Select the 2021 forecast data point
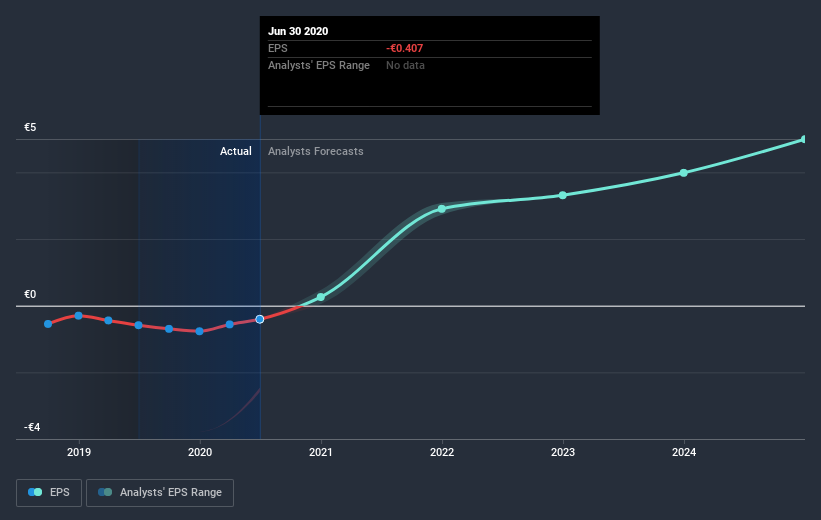821x520 pixels. [x=321, y=297]
